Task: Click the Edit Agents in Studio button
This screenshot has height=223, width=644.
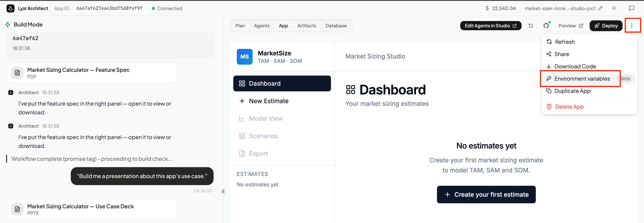Action: coord(490,26)
